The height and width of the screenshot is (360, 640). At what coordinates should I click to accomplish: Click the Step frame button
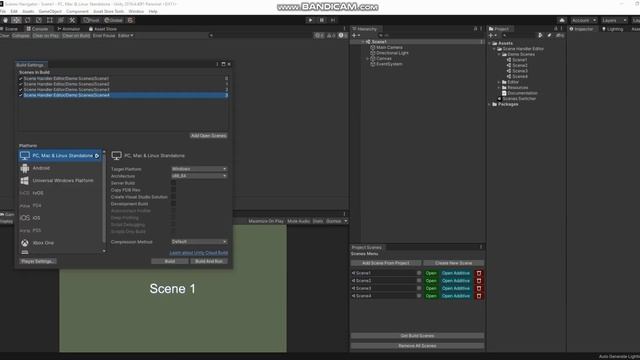[333, 20]
